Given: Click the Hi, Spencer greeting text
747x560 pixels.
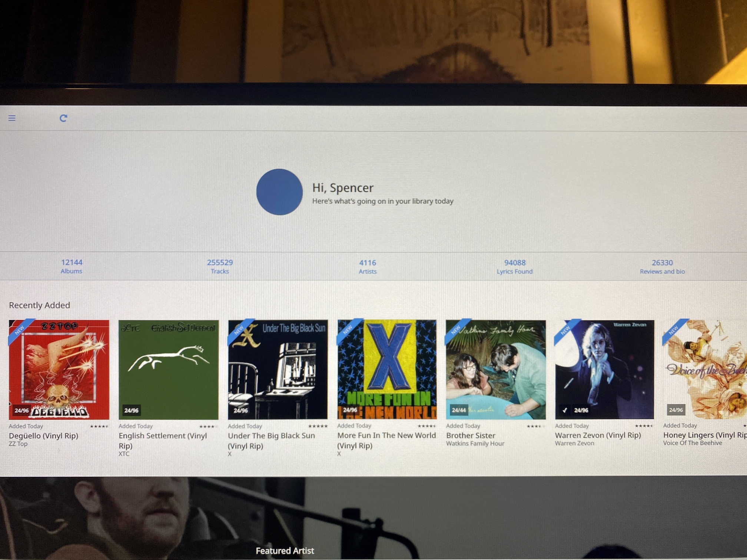Looking at the screenshot, I should click(x=343, y=188).
